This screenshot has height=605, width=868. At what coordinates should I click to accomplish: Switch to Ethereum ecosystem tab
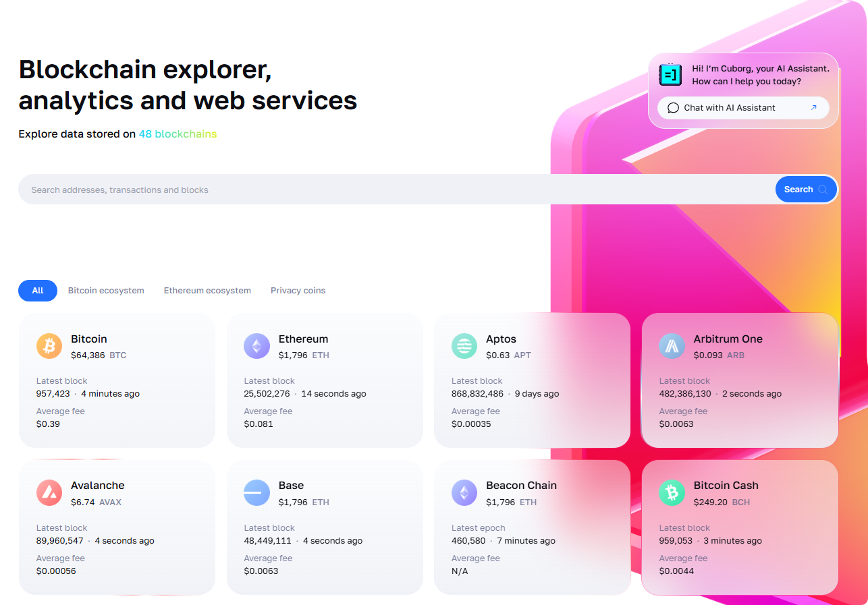tap(207, 291)
